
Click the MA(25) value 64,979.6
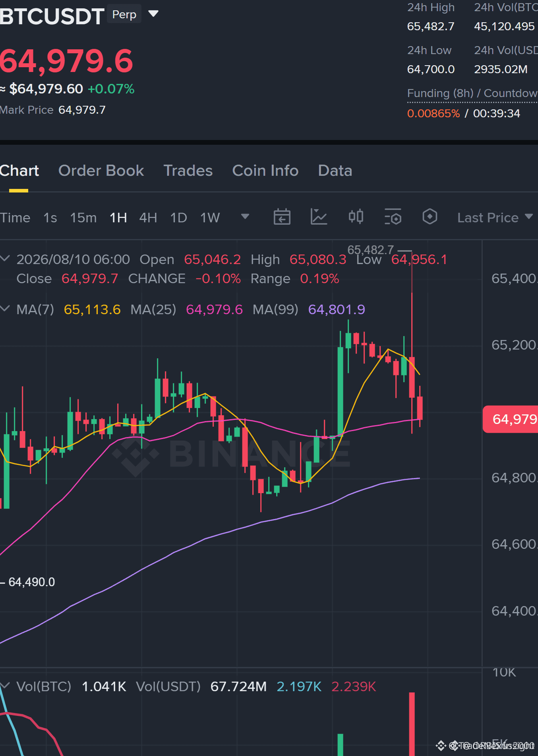[214, 309]
